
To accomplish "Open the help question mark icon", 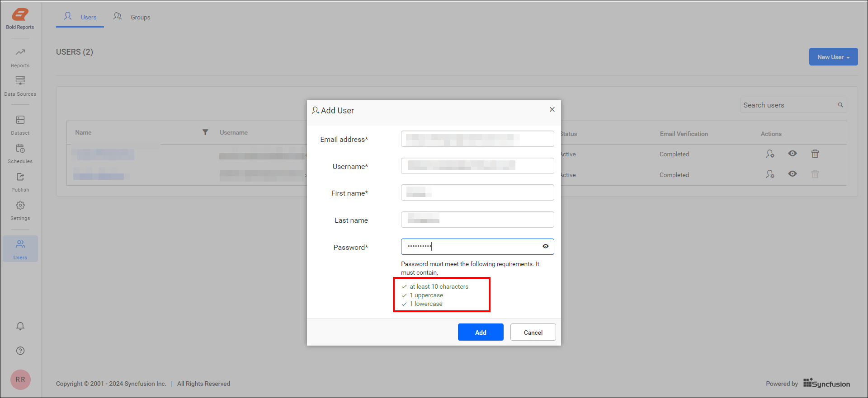I will coord(20,351).
